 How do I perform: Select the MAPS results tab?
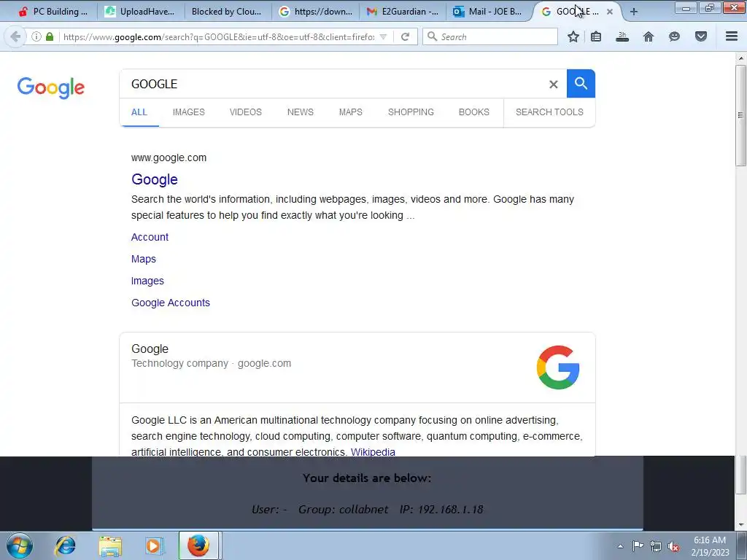(351, 112)
